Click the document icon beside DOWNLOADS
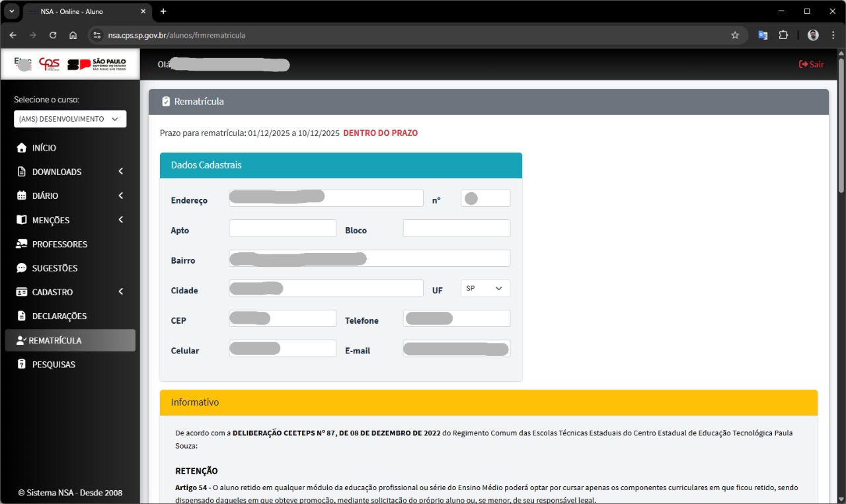 [x=22, y=172]
